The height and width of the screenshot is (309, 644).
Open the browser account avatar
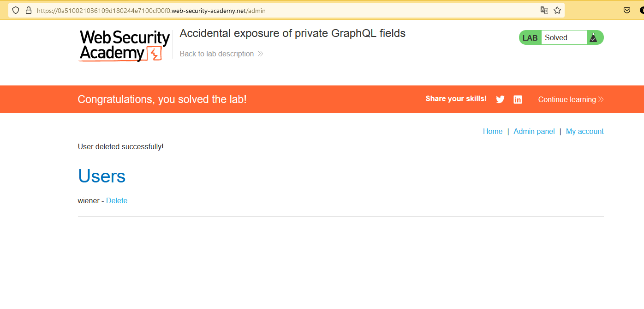641,10
